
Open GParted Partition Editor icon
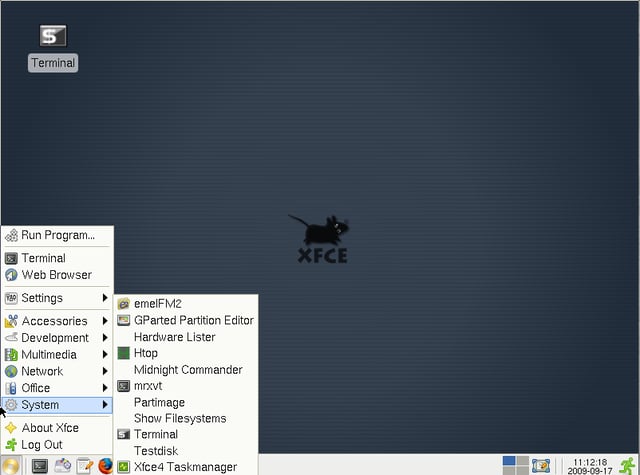click(x=124, y=320)
